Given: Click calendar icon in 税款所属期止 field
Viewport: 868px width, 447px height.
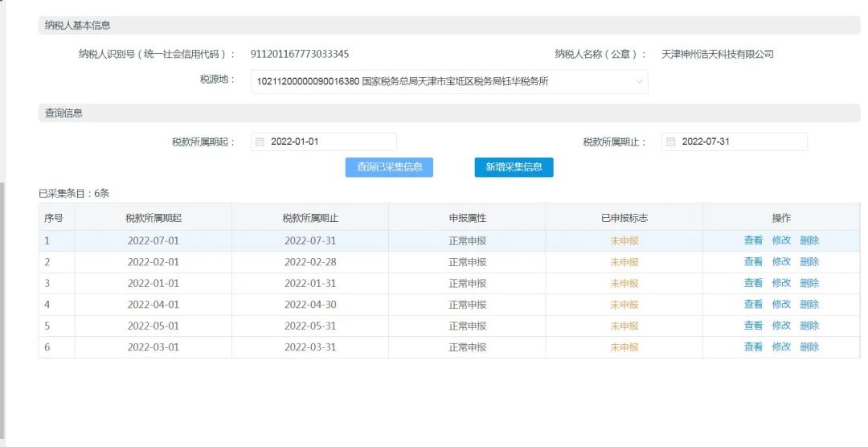Looking at the screenshot, I should pos(670,141).
